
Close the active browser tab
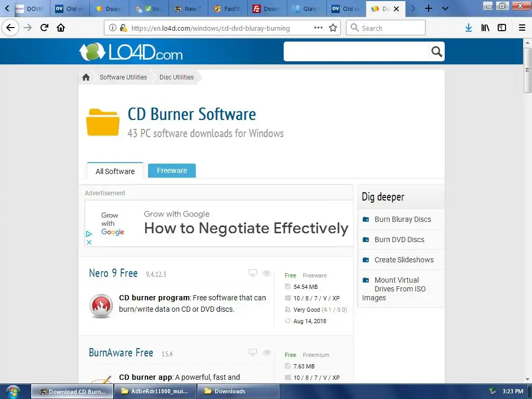396,9
